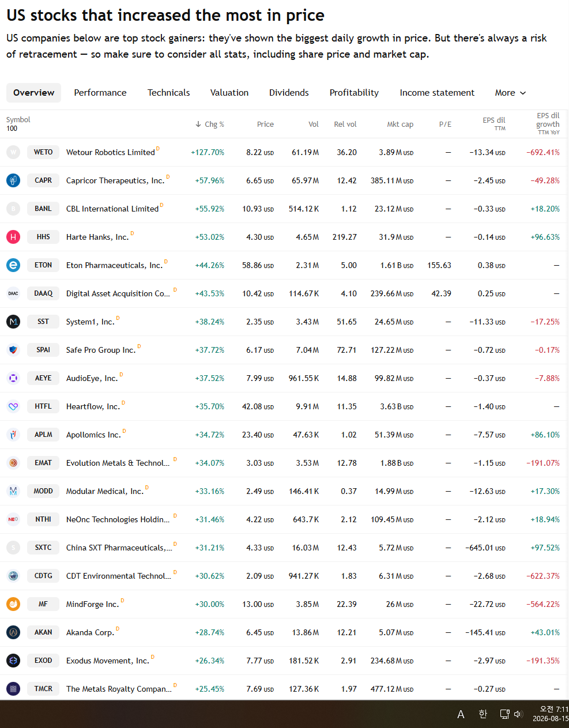
Task: Open the HHS ticker symbol
Action: (x=43, y=237)
